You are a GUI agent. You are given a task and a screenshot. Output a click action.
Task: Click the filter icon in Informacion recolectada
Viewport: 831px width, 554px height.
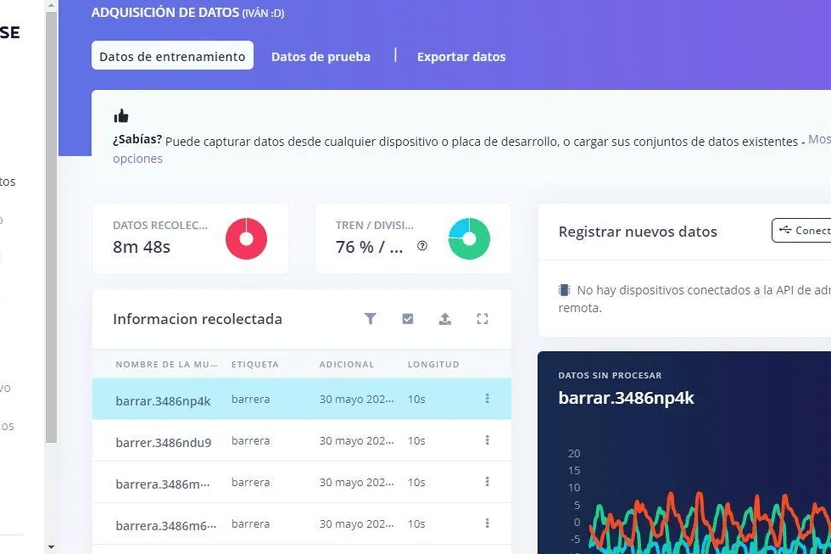pos(370,319)
